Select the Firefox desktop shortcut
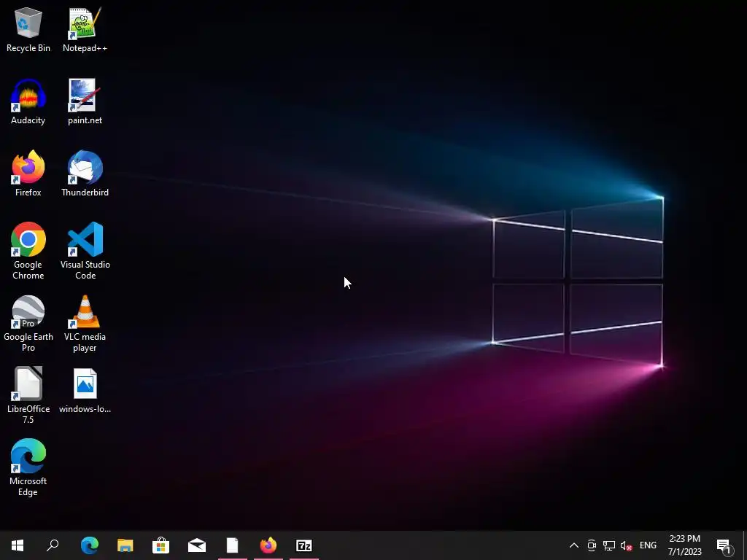Screen dimensions: 747x560 point(28,174)
